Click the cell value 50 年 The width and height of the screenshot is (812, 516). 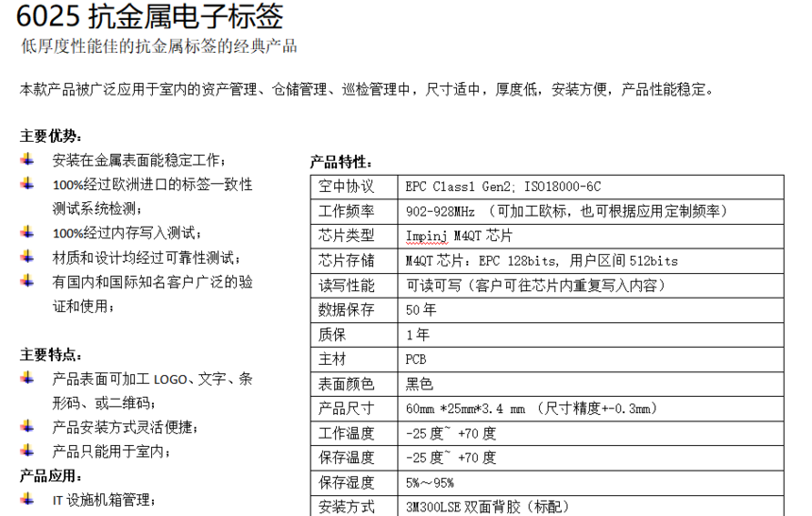591,310
